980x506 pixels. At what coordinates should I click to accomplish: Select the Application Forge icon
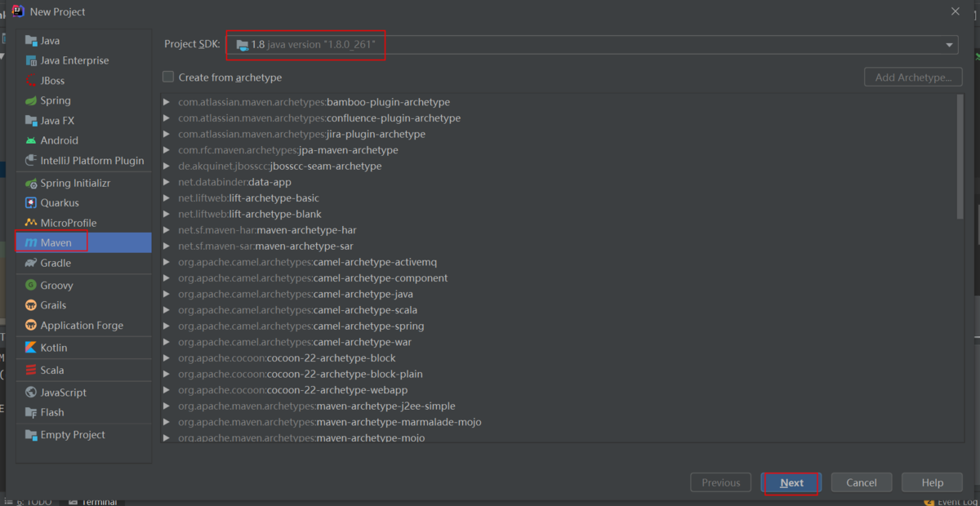point(31,326)
